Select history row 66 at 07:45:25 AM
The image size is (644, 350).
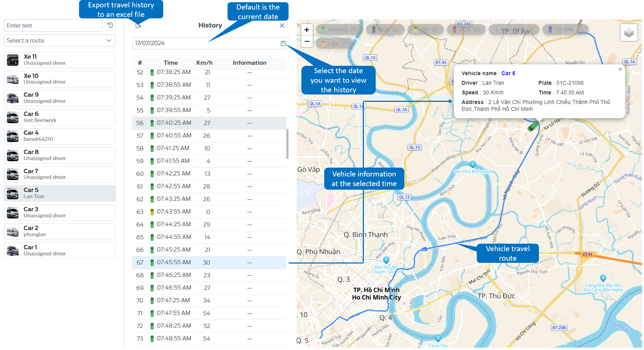pos(209,250)
